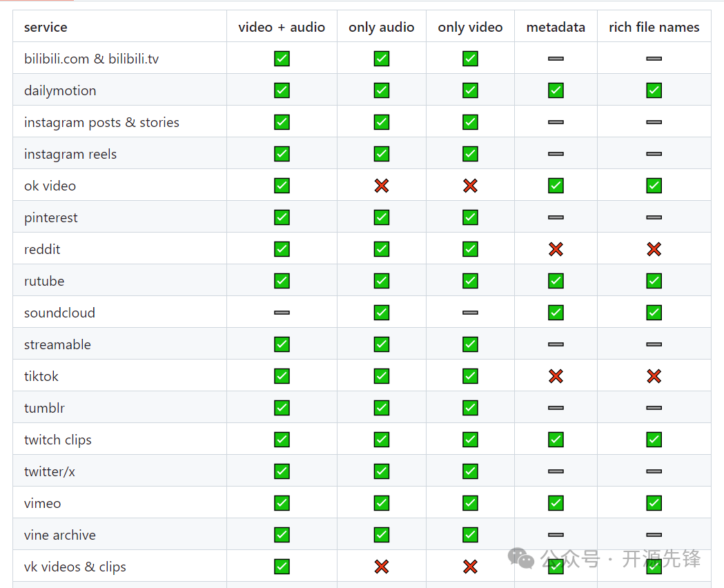This screenshot has width=724, height=588.
Task: Click vine archive's only video check
Action: (x=470, y=534)
